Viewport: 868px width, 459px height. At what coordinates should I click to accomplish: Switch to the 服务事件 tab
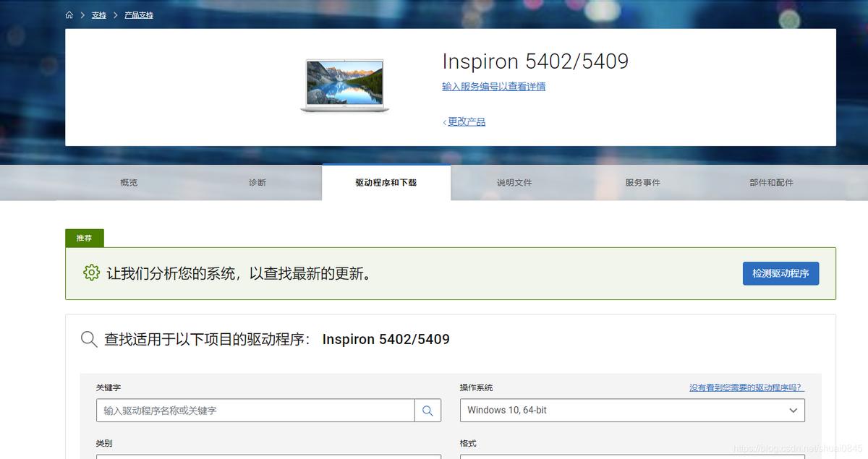(x=642, y=182)
